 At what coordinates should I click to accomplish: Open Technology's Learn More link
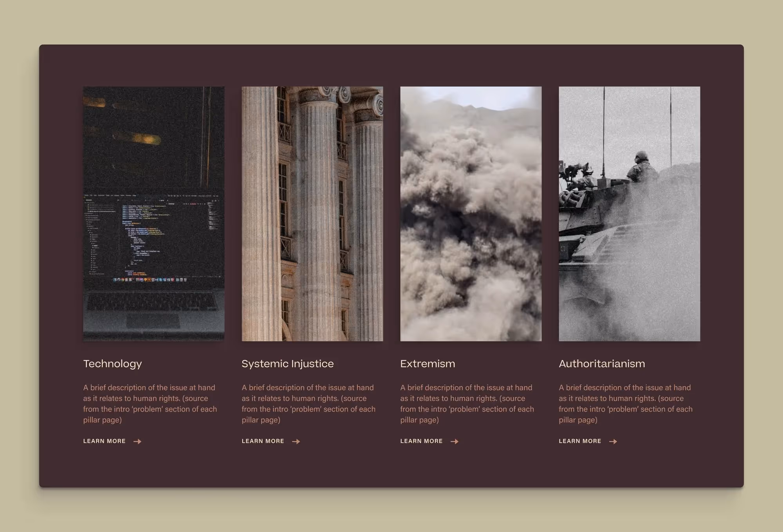[105, 441]
